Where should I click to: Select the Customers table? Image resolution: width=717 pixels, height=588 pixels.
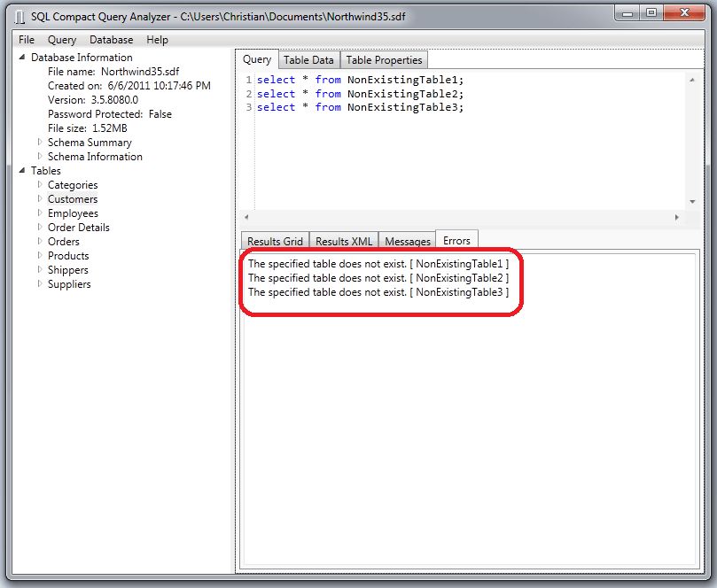pyautogui.click(x=73, y=198)
